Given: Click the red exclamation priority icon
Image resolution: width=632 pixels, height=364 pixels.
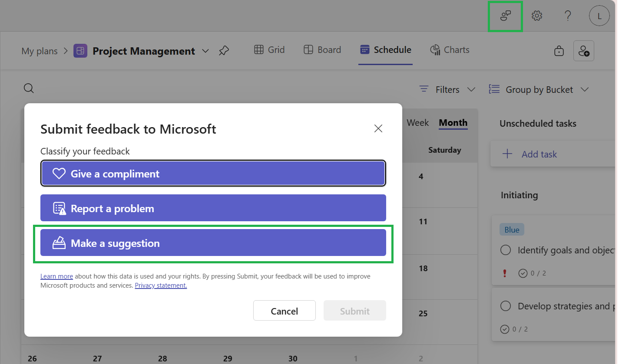Looking at the screenshot, I should pyautogui.click(x=505, y=273).
